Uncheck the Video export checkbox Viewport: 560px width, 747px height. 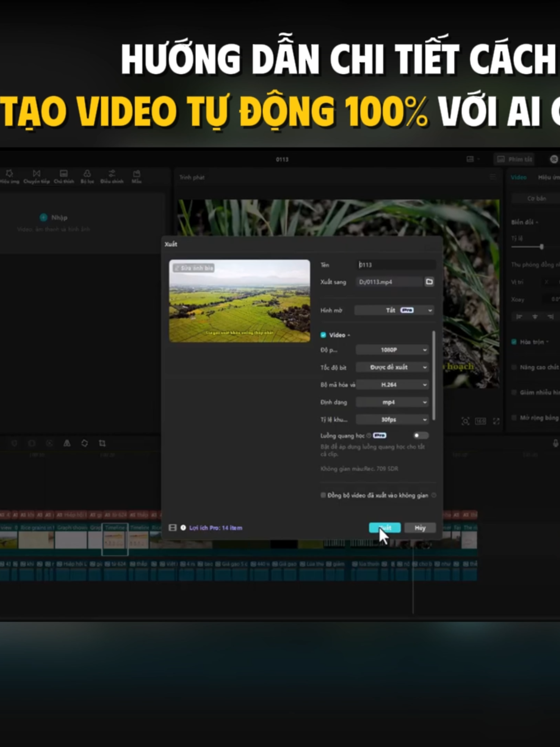[x=323, y=335]
